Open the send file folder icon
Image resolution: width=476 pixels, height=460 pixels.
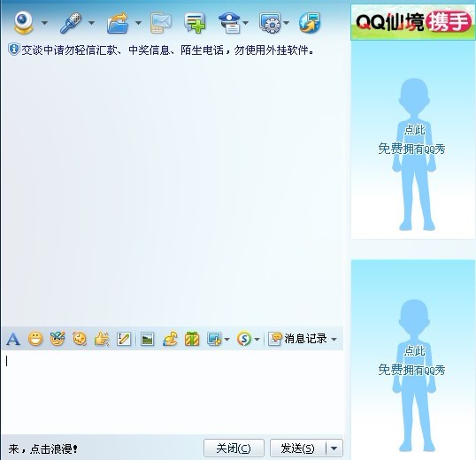pyautogui.click(x=118, y=23)
